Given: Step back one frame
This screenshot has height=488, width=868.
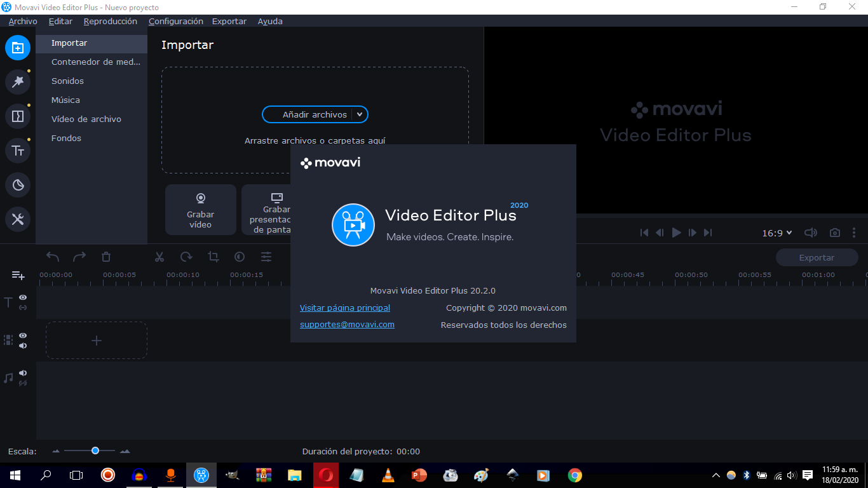Looking at the screenshot, I should (x=660, y=233).
